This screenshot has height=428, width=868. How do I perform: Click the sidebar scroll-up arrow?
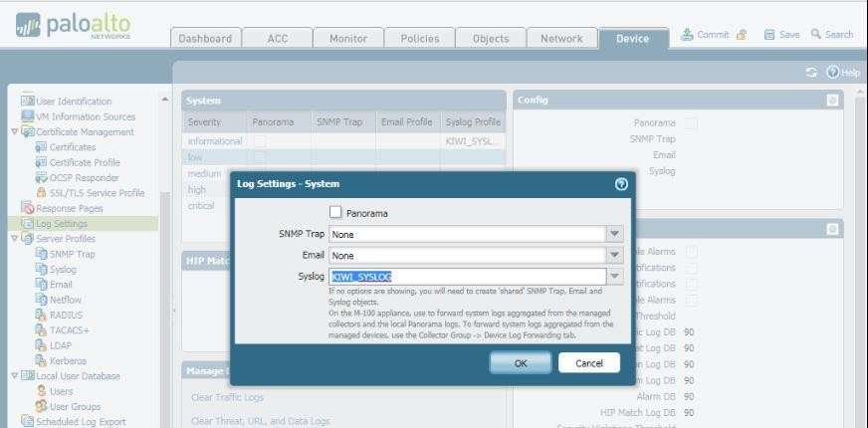coord(164,100)
